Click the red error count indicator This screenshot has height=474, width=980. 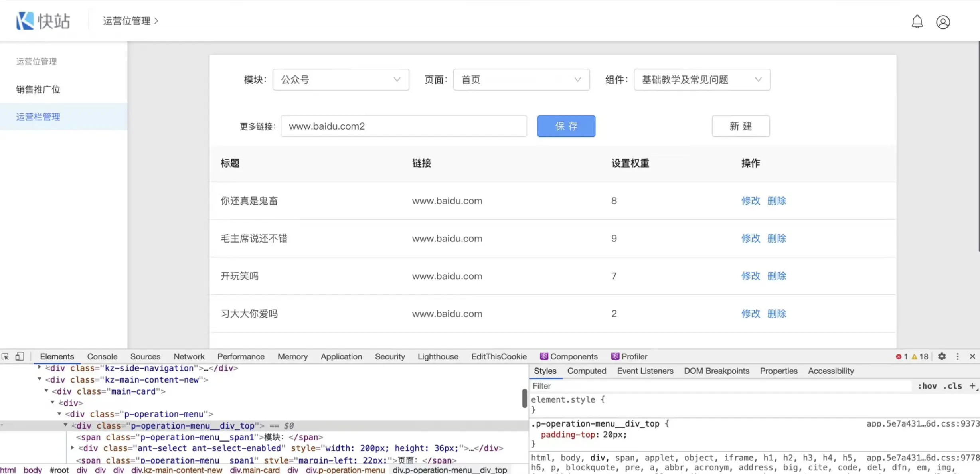[x=901, y=356]
